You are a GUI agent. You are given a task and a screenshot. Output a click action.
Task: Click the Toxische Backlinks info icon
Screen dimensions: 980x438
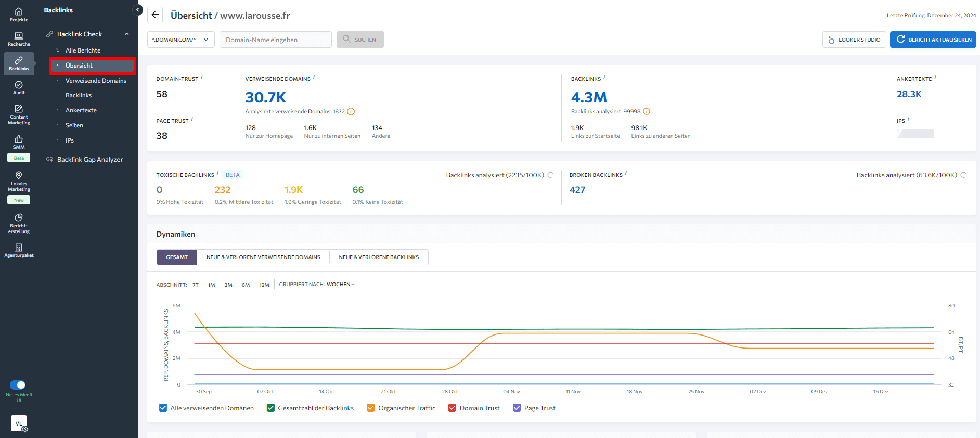click(217, 173)
